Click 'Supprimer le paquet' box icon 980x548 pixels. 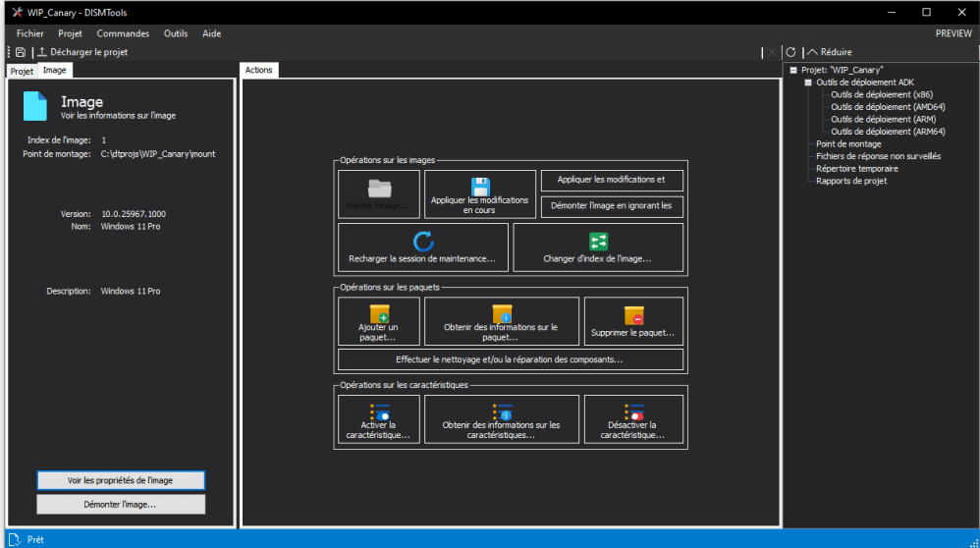click(x=633, y=315)
